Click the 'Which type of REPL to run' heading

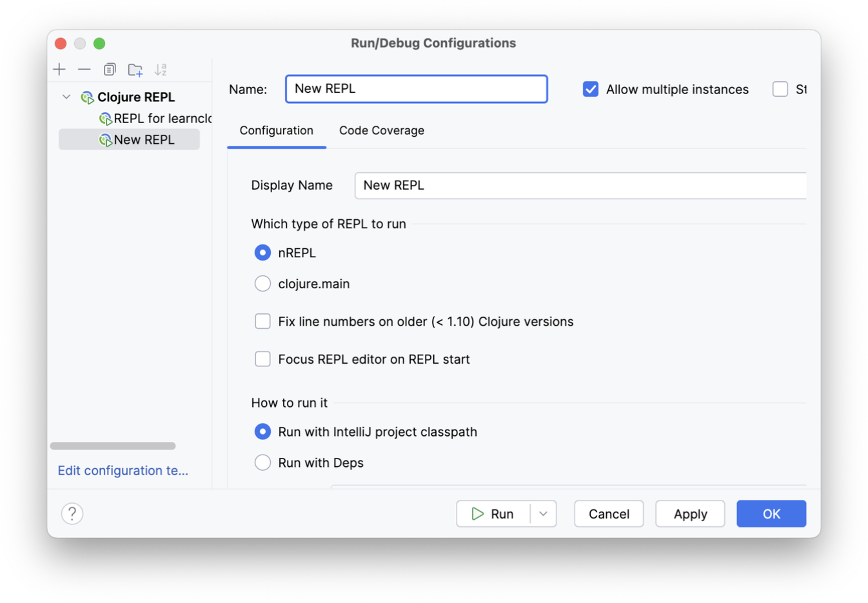329,224
